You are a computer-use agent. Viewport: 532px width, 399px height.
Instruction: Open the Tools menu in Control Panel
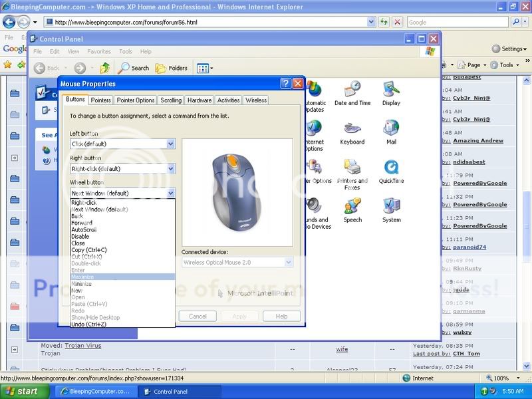click(126, 52)
